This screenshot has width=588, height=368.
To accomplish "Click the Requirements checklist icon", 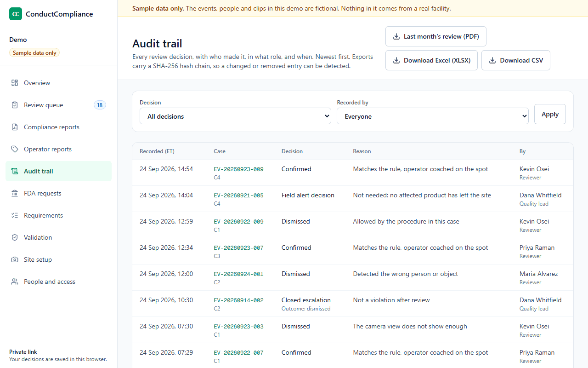I will click(15, 215).
